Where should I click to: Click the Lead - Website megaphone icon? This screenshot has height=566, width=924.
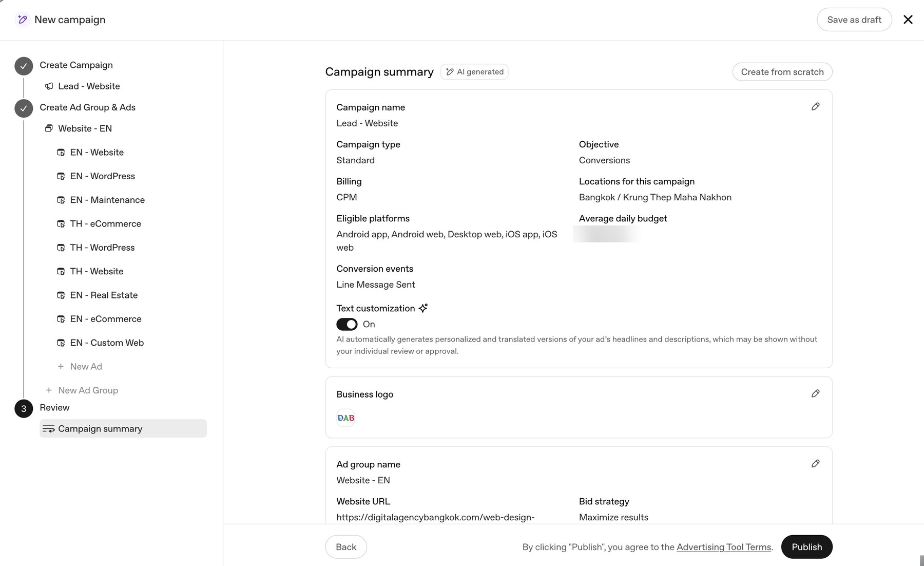[49, 86]
